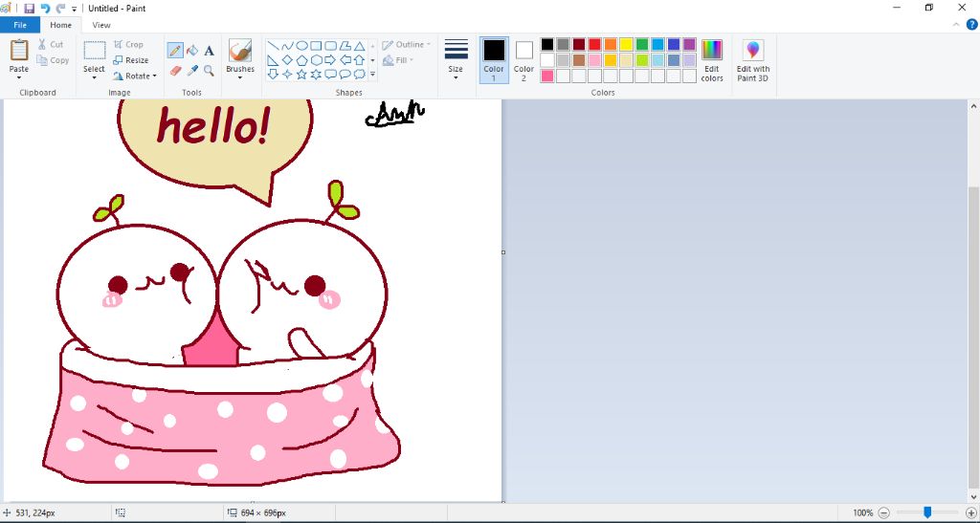The width and height of the screenshot is (980, 523).
Task: Expand the shapes gallery more arrow
Action: (x=372, y=75)
